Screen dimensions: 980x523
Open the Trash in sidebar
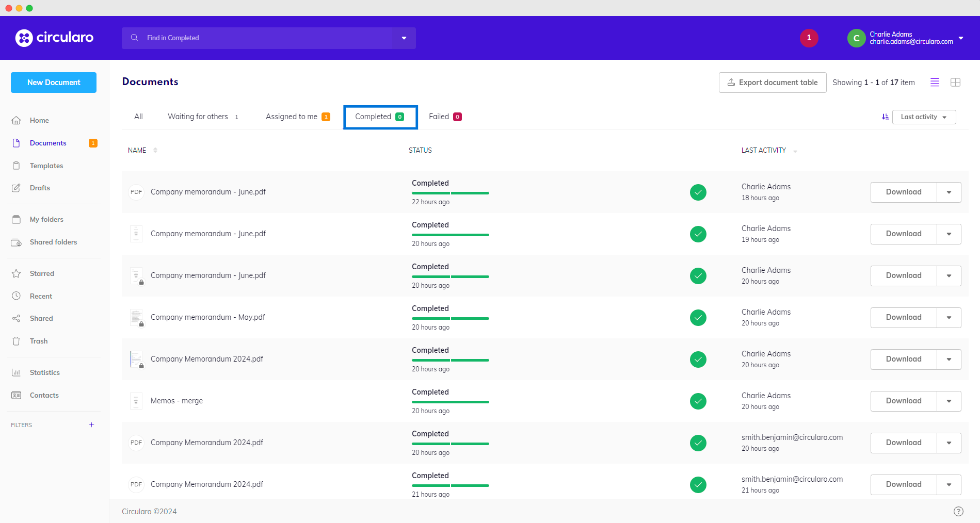coord(39,341)
